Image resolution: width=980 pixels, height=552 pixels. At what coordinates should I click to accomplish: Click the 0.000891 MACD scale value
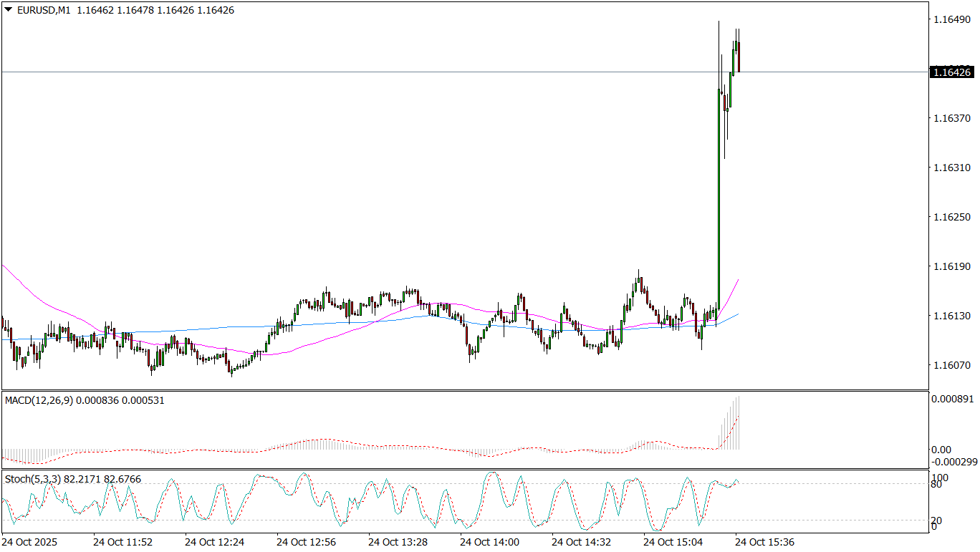[x=951, y=399]
